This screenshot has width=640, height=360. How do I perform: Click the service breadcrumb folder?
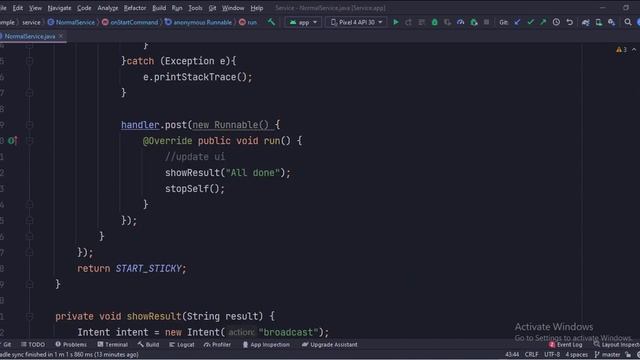[x=31, y=22]
